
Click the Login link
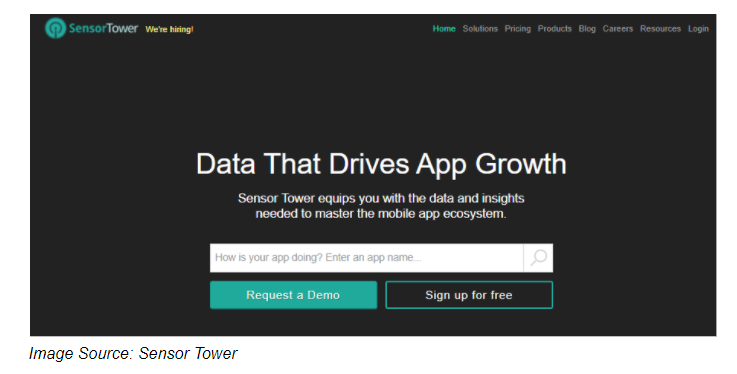(x=698, y=29)
